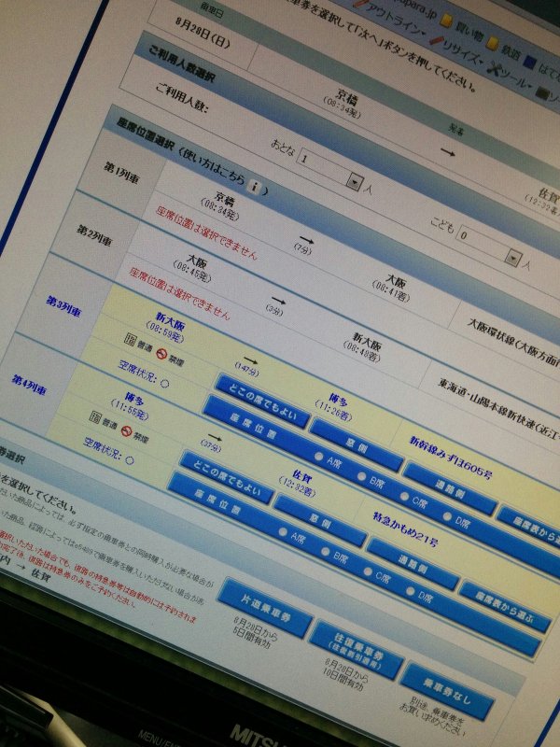This screenshot has height=747, width=560.
Task: Click the 8月28日(日) boarding date
Action: pos(203,34)
